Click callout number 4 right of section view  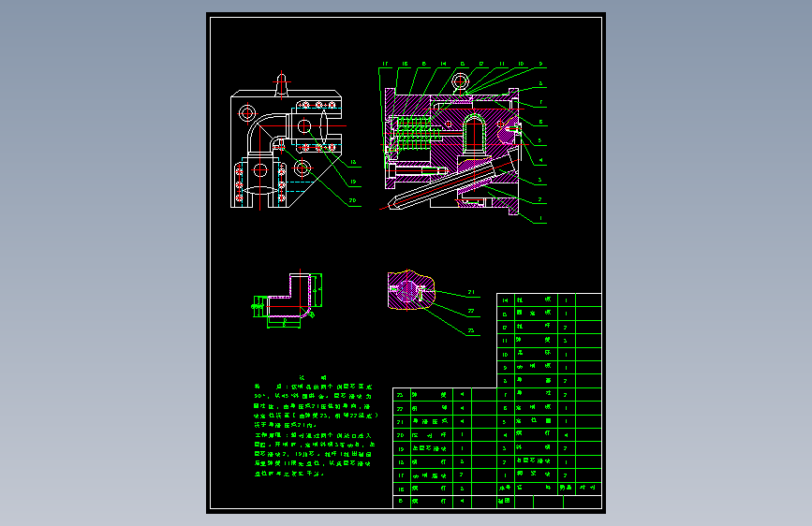540,160
